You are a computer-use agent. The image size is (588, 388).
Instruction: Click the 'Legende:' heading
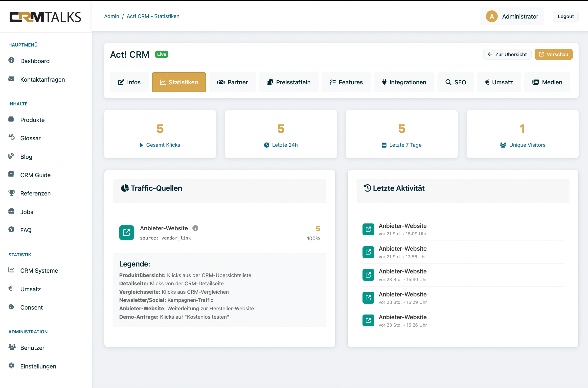[135, 264]
